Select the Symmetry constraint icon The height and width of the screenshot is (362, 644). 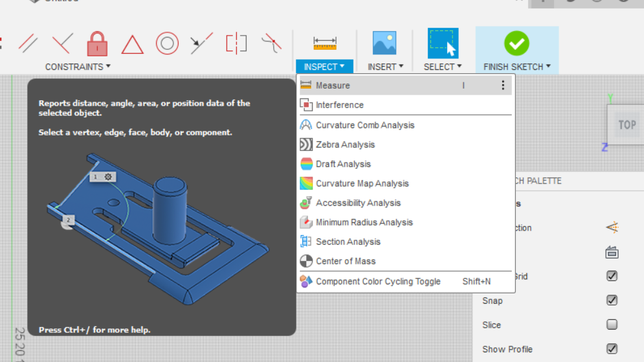(x=237, y=43)
